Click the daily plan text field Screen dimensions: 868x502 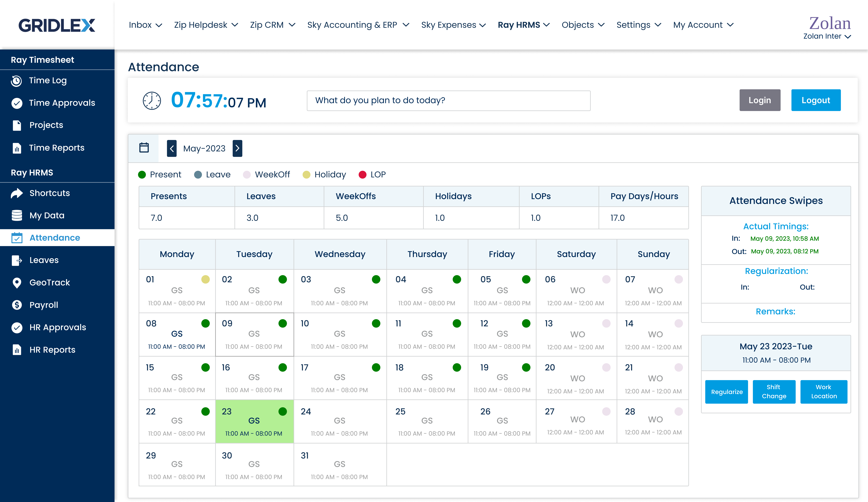click(448, 101)
